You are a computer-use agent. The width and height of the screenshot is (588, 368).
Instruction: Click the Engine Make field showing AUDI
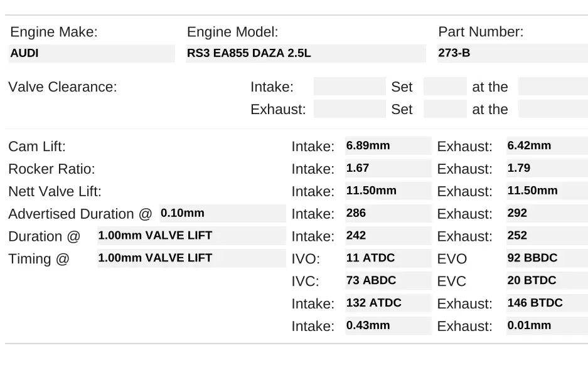(92, 53)
